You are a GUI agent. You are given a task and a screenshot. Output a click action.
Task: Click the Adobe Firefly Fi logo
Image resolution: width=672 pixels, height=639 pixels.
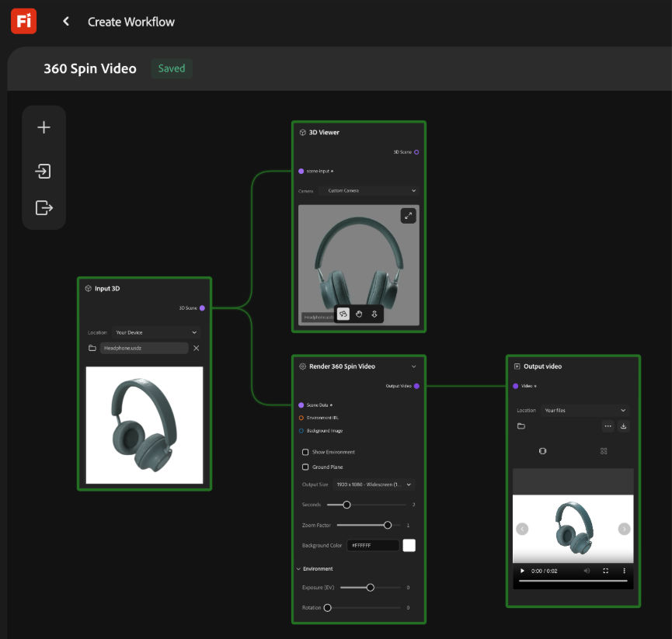point(23,21)
